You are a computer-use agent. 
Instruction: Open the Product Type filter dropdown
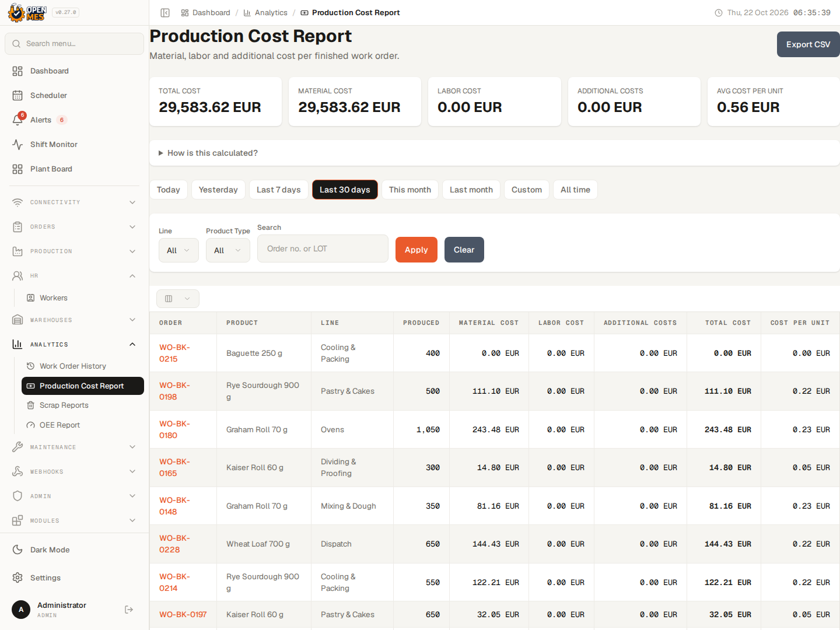pyautogui.click(x=228, y=250)
